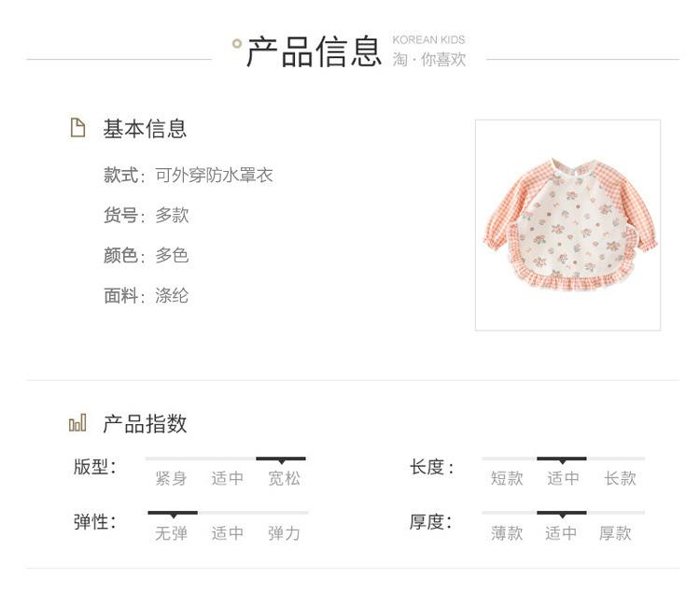700x594 pixels.
Task: Select 宽松 on the 版型 scale
Action: coord(284,478)
